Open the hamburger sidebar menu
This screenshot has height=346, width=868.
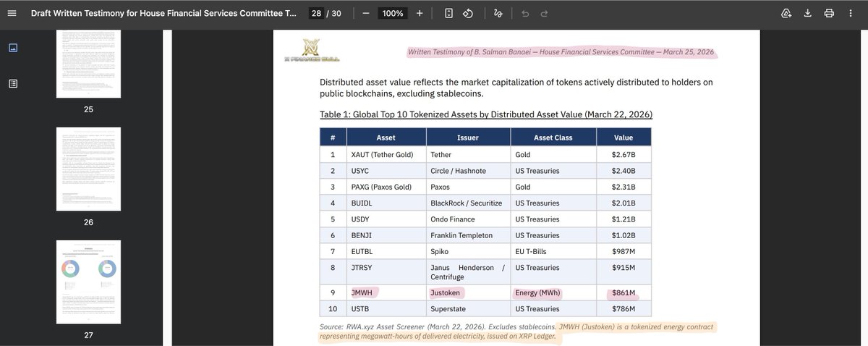(x=11, y=14)
